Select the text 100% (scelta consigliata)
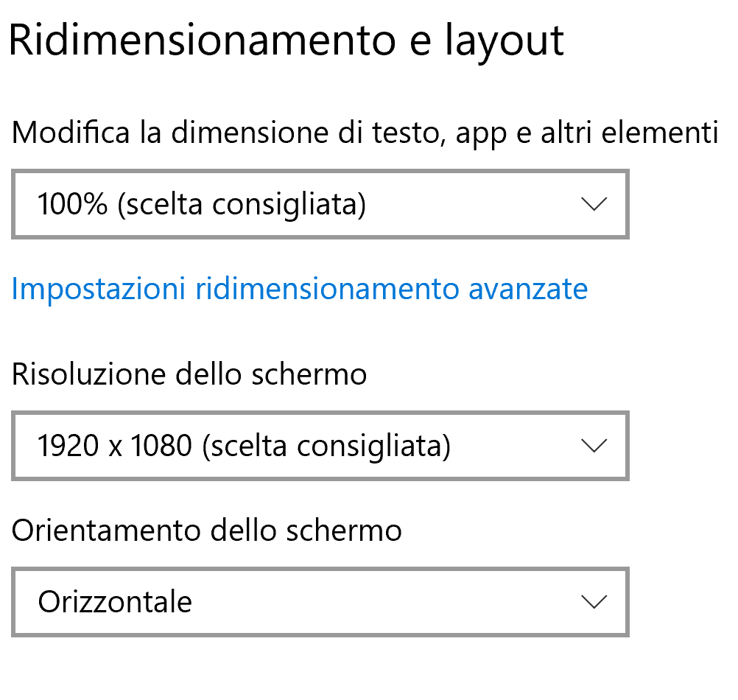Image resolution: width=738 pixels, height=700 pixels. (x=202, y=204)
